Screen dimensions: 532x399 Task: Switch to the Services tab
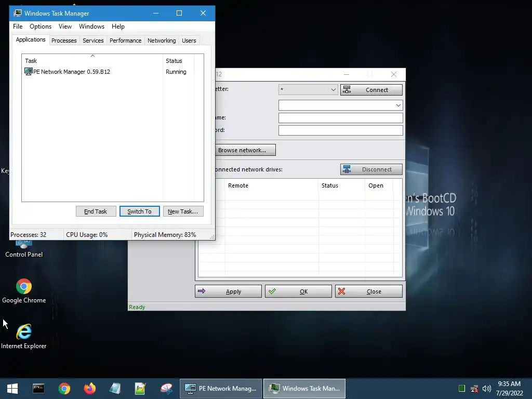(93, 41)
